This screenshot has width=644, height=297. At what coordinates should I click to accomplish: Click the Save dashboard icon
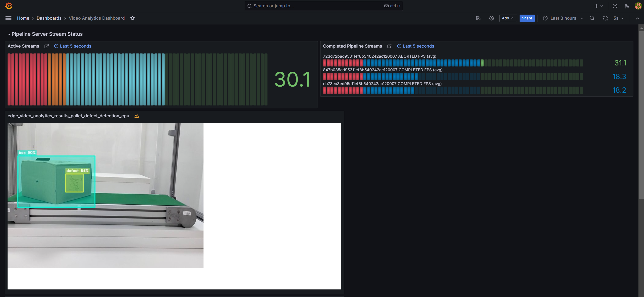pos(478,18)
